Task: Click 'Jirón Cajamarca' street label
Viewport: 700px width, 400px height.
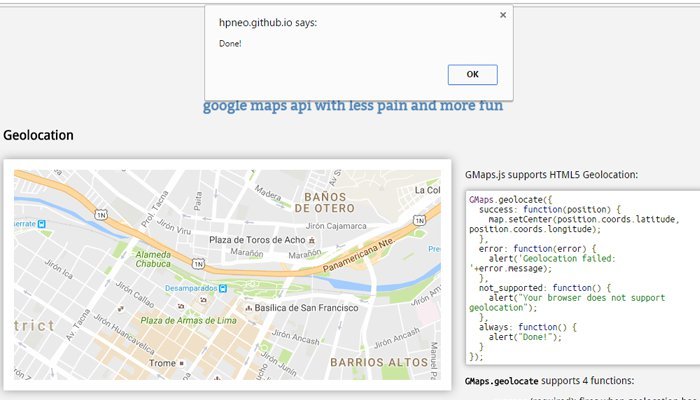Action: (x=336, y=226)
